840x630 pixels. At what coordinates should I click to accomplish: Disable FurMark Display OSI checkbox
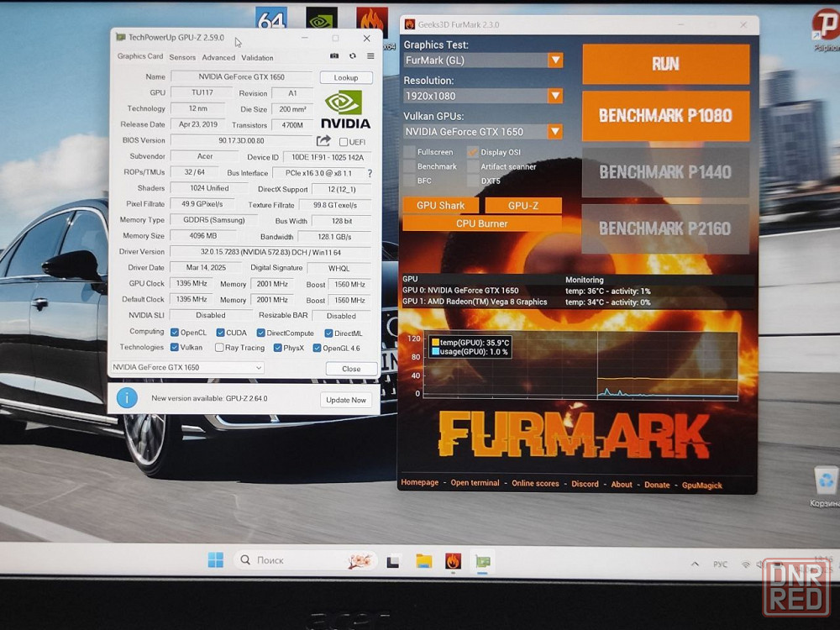472,152
